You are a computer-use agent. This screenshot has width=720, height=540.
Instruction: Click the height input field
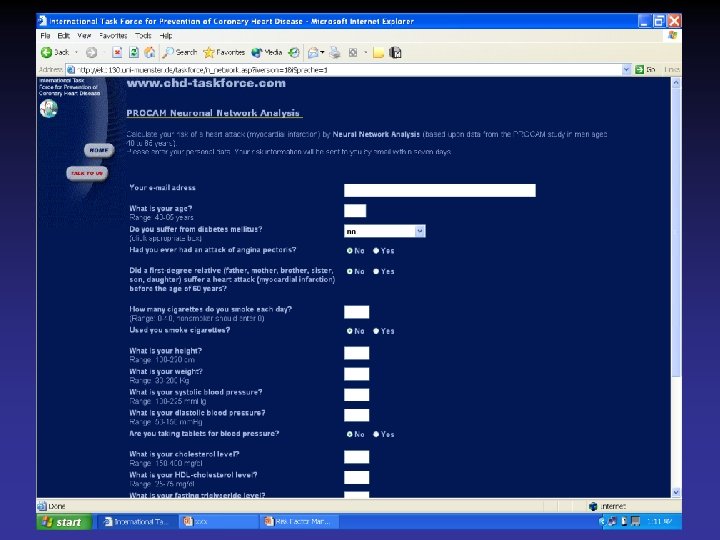pos(356,353)
